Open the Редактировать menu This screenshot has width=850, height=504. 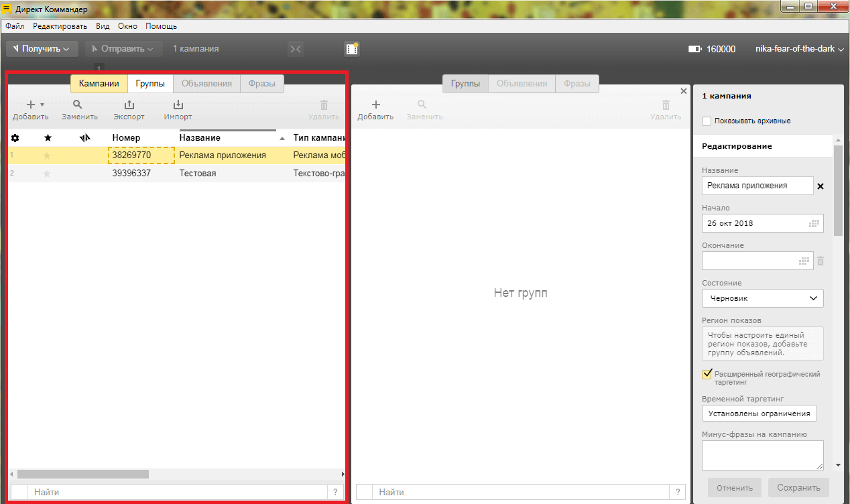60,26
